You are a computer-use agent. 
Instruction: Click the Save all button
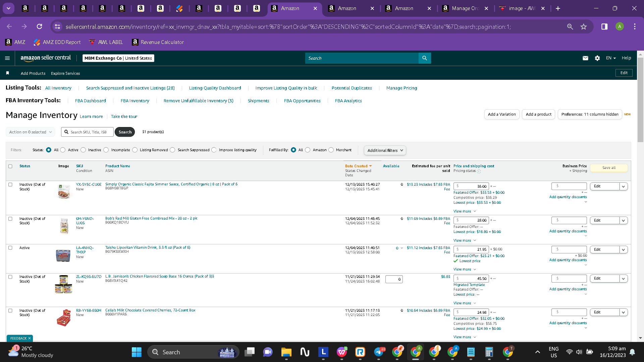(x=609, y=168)
